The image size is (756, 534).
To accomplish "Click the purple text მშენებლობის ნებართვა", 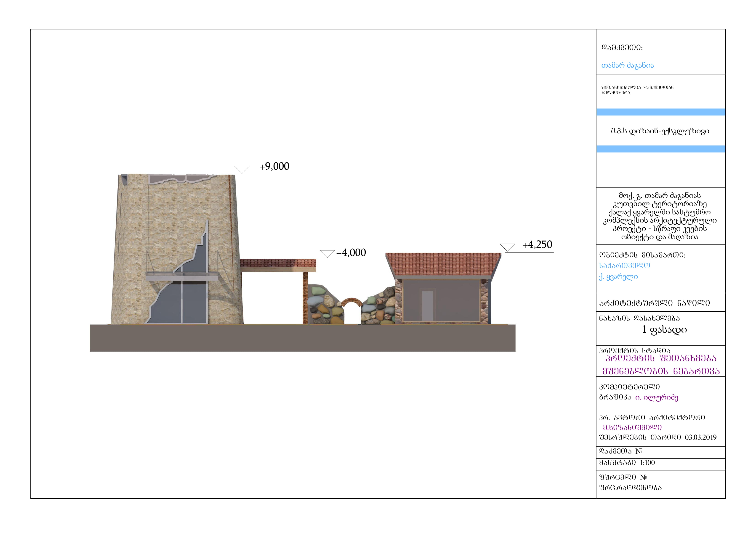I will 661,371.
